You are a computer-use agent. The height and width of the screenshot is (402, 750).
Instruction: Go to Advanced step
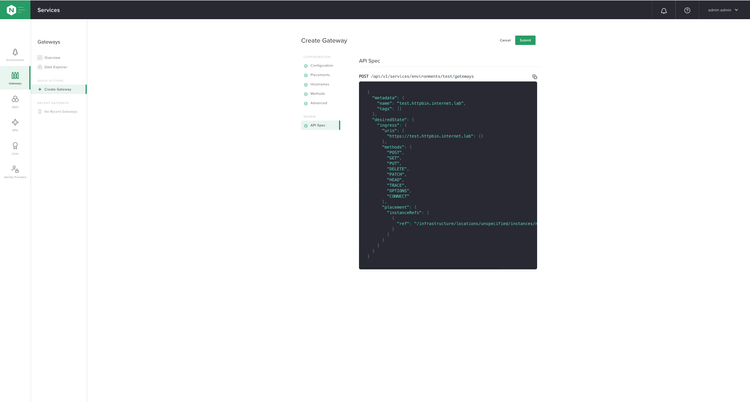[316, 103]
